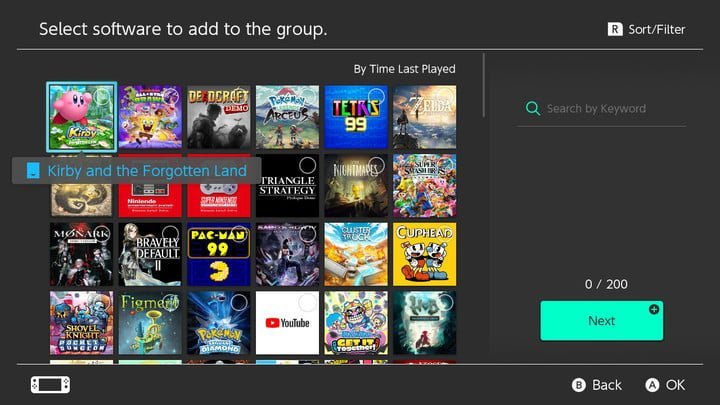720x405 pixels.
Task: Click the game card icon in the Kirby tooltip
Action: tap(33, 170)
